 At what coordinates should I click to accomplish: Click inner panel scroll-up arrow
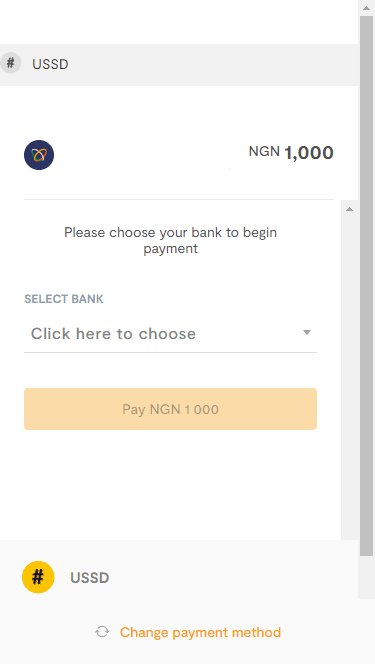click(349, 209)
